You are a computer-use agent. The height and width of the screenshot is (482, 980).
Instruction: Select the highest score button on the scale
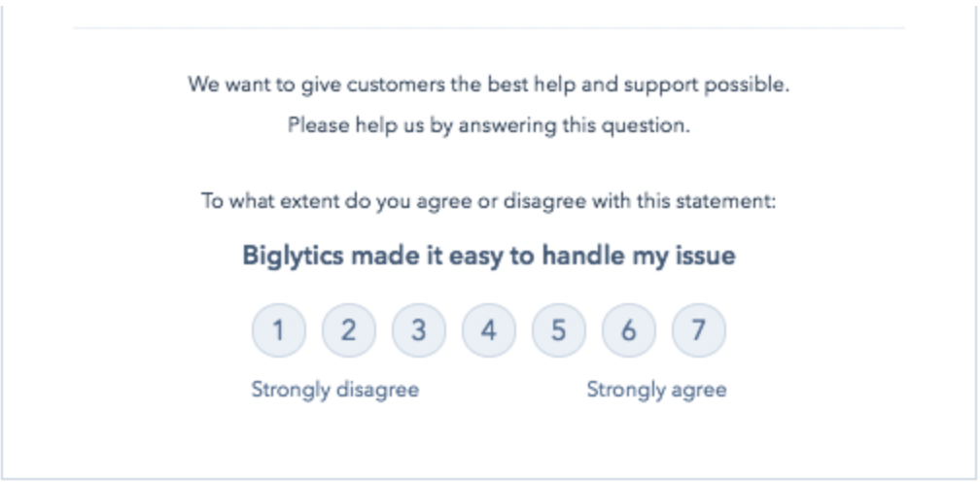pos(699,330)
